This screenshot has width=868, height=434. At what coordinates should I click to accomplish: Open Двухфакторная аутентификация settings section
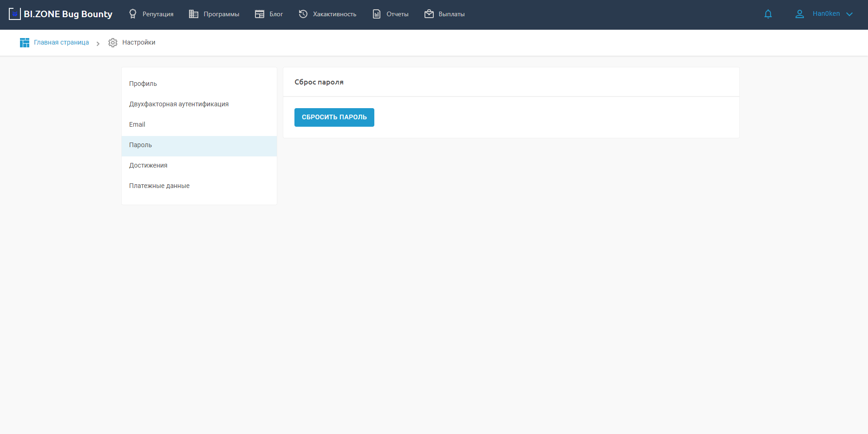[x=179, y=104]
